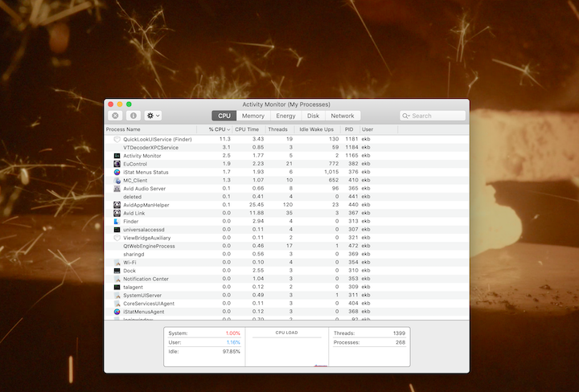Select the VTDecoderXPCService process row
Image resolution: width=579 pixels, height=392 pixels.
point(286,148)
